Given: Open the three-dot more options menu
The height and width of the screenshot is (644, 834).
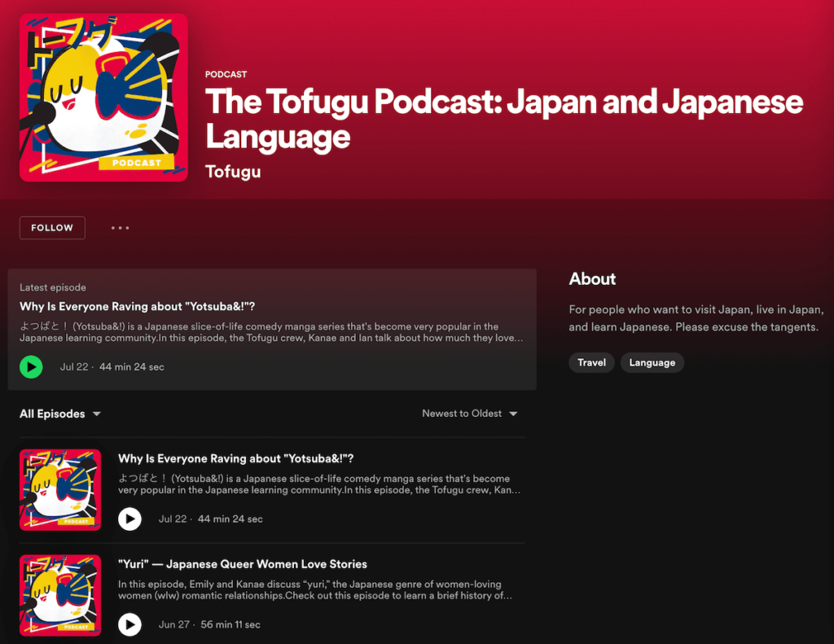Looking at the screenshot, I should pos(121,228).
